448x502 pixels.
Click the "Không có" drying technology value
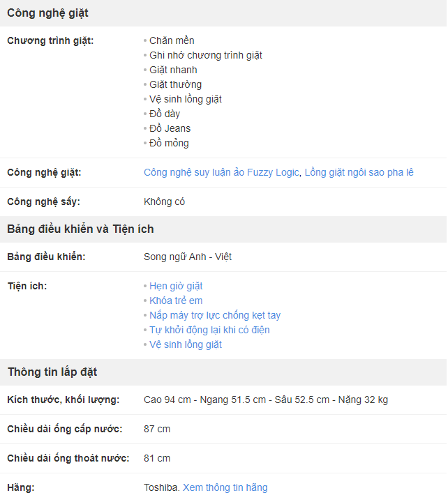pos(164,201)
